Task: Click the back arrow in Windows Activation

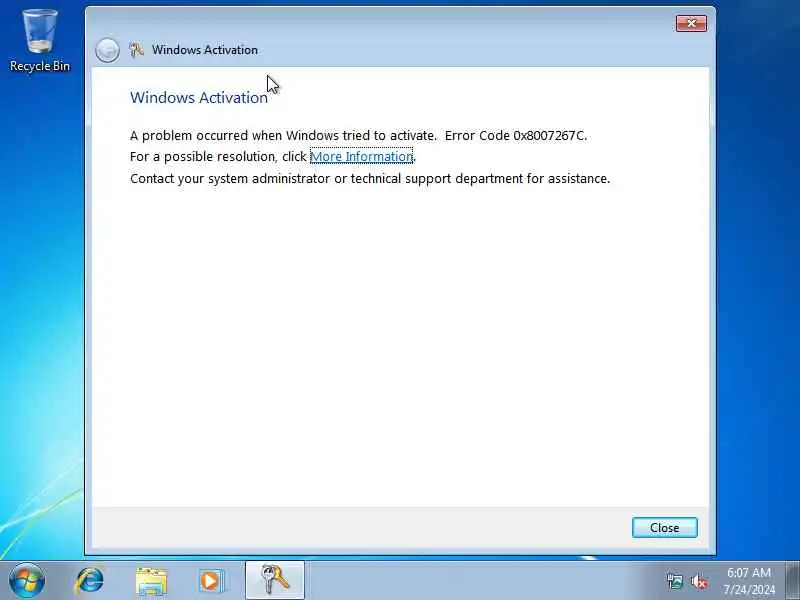Action: [x=107, y=50]
